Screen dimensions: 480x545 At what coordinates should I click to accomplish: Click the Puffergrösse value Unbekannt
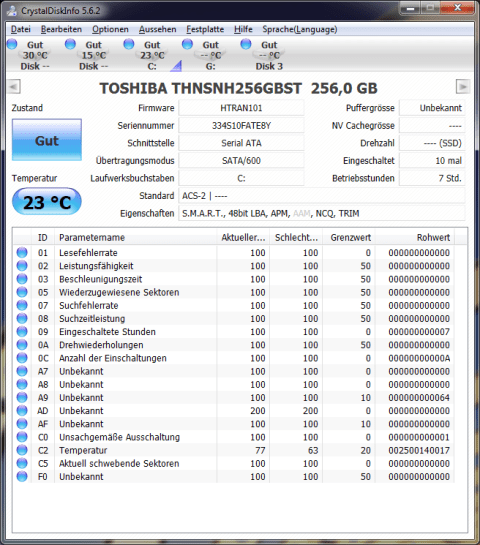coord(432,108)
